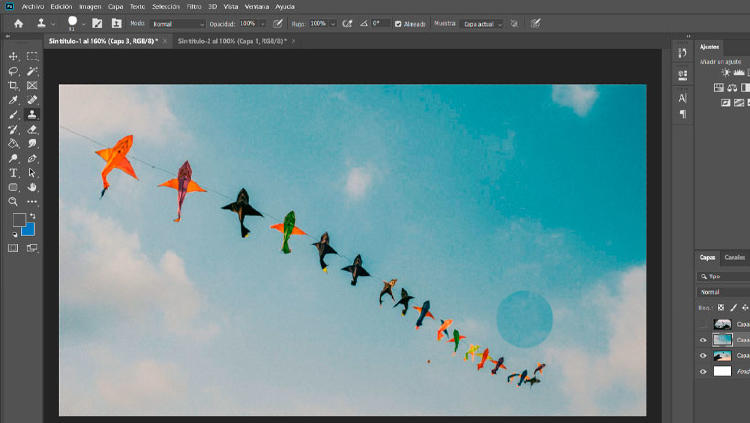Switch to the Sin título-2 document tab
Viewport: 750px width, 423px height.
(x=232, y=41)
